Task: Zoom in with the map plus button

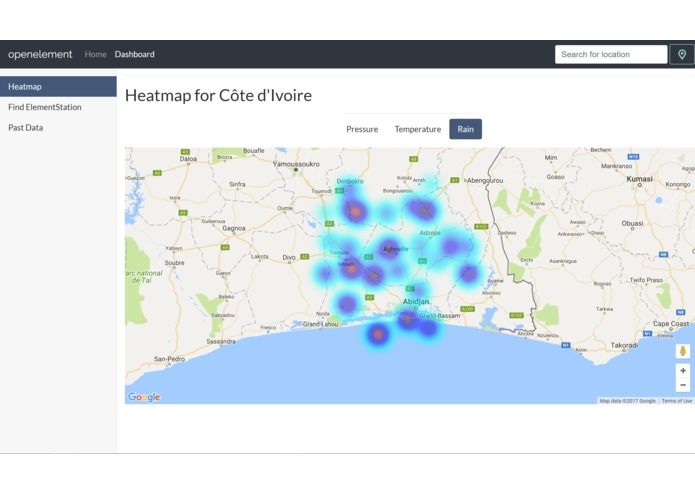Action: click(683, 370)
